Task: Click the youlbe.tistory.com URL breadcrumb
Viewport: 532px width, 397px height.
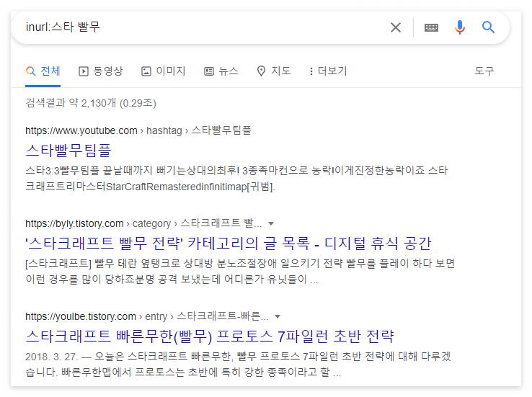Action: pyautogui.click(x=147, y=316)
